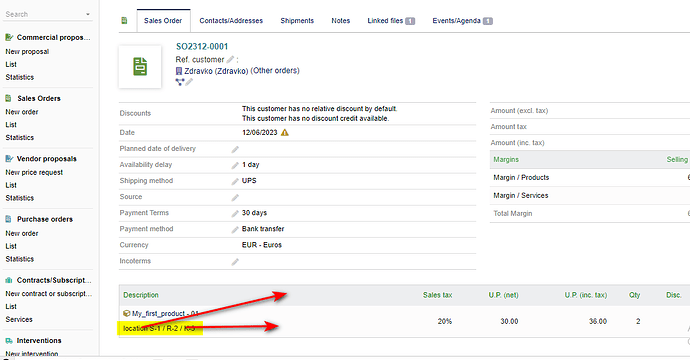
Task: Open the Other orders link
Action: tap(275, 70)
